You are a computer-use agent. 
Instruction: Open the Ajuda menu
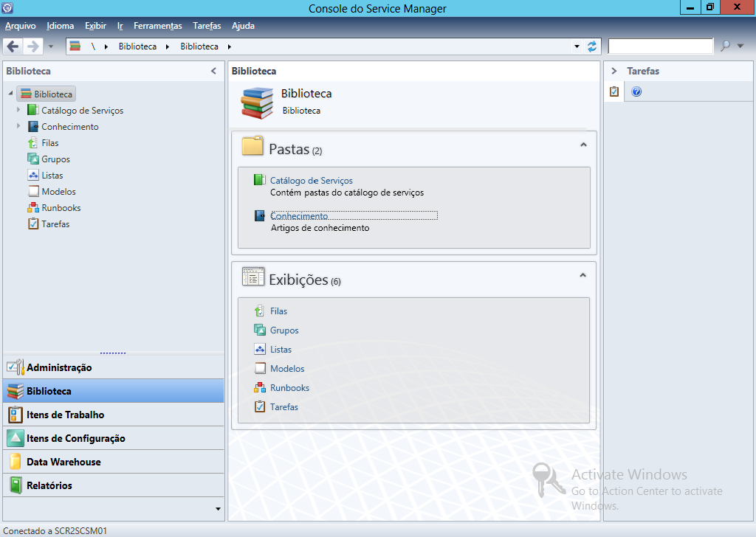point(243,26)
